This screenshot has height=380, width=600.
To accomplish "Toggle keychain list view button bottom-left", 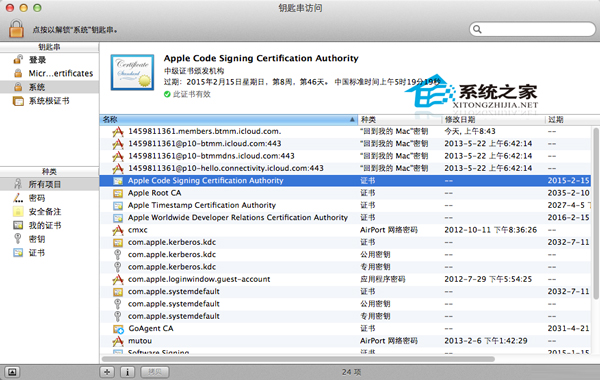I will (12, 372).
